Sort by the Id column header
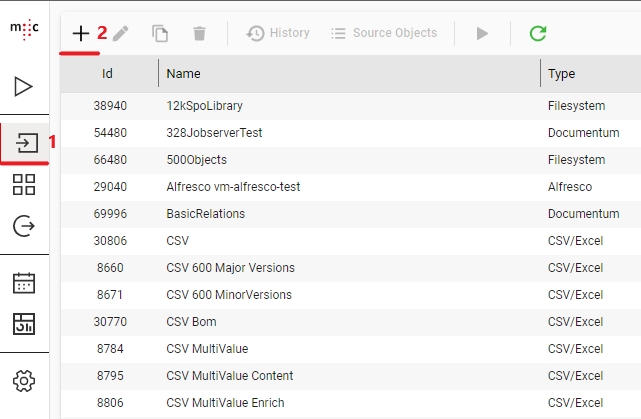This screenshot has width=641, height=419. (x=109, y=74)
